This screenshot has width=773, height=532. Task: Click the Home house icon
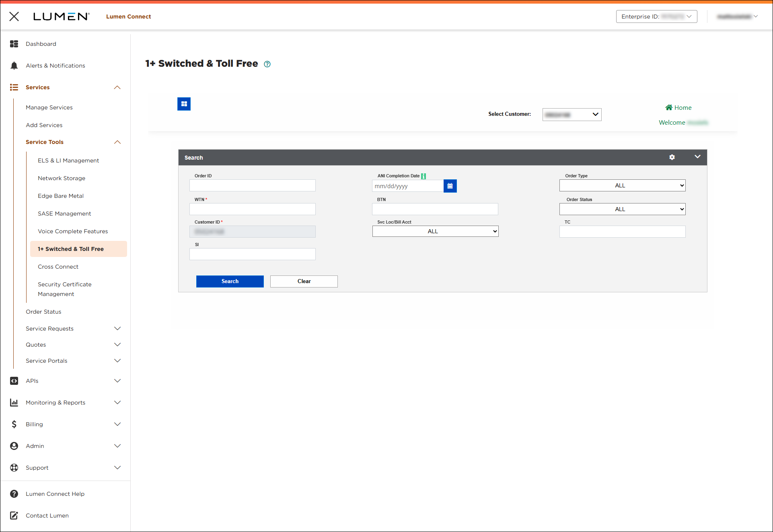click(x=669, y=107)
